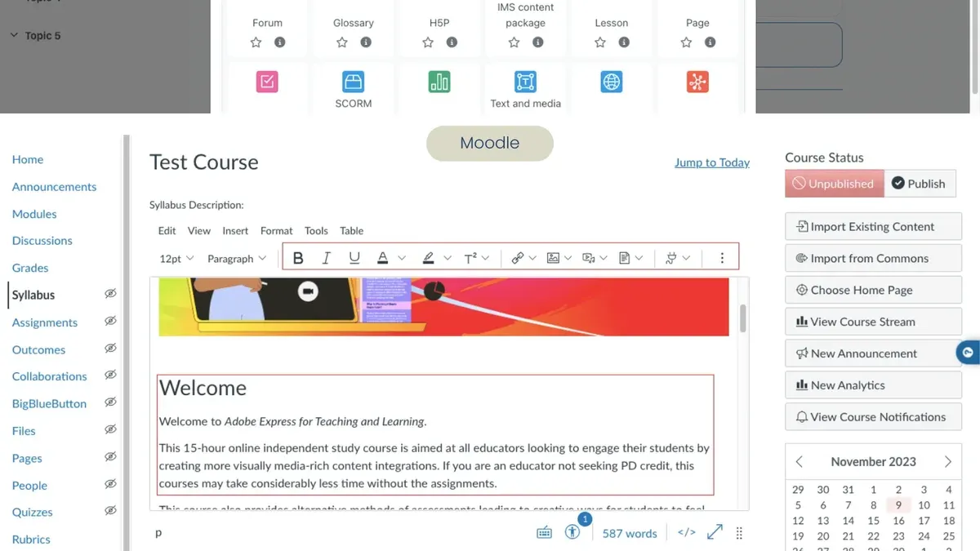Click the editor resize handle dots
The width and height of the screenshot is (980, 551).
[x=739, y=533]
